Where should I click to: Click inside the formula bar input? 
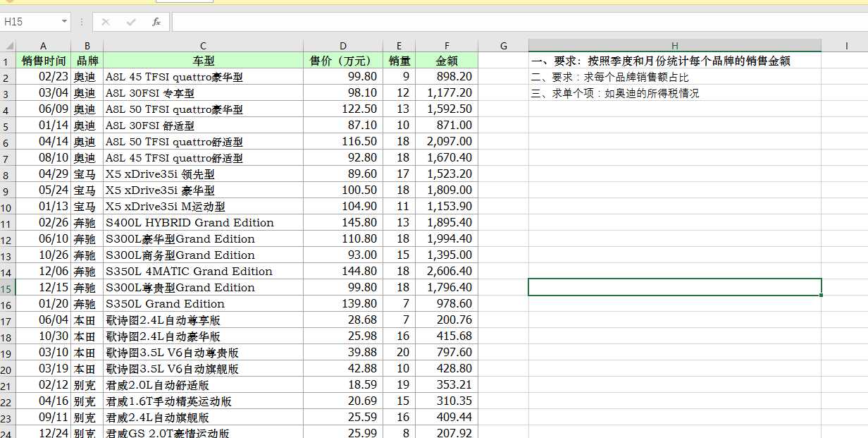(519, 22)
